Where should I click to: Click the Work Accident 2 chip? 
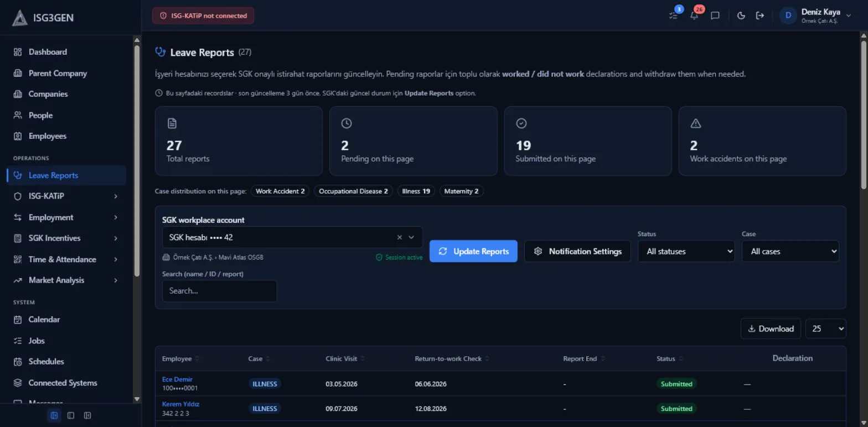280,191
